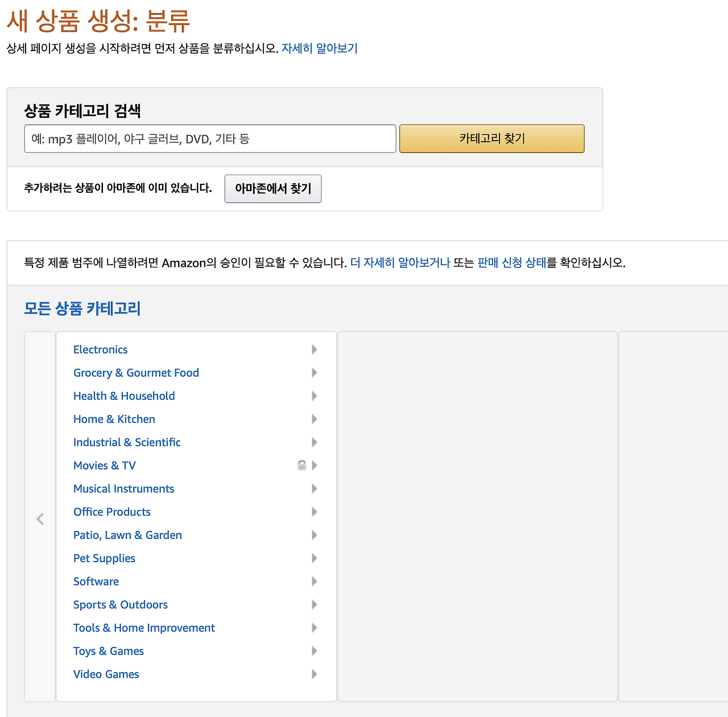Image resolution: width=728 pixels, height=717 pixels.
Task: Expand the Patio, Lawn & Garden arrow
Action: click(x=315, y=535)
